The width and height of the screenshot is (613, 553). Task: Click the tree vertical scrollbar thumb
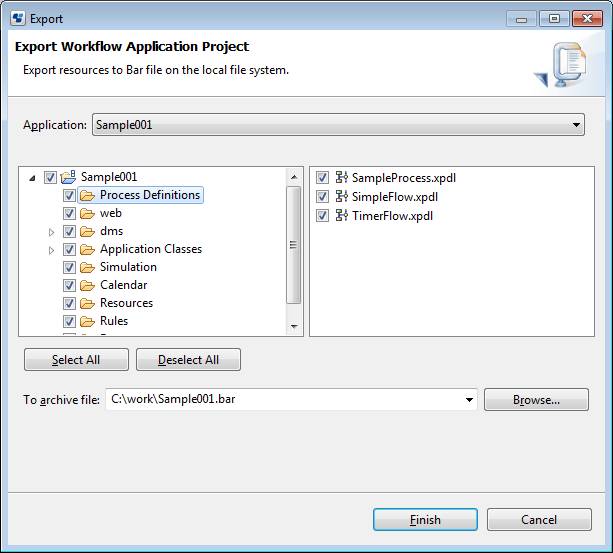294,245
